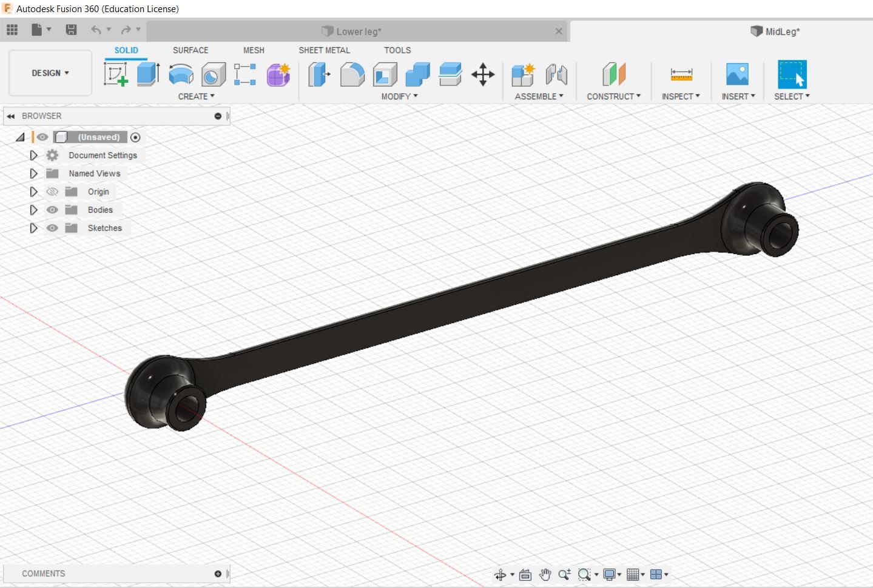Close the Lower leg document tab
The height and width of the screenshot is (588, 873).
point(559,32)
